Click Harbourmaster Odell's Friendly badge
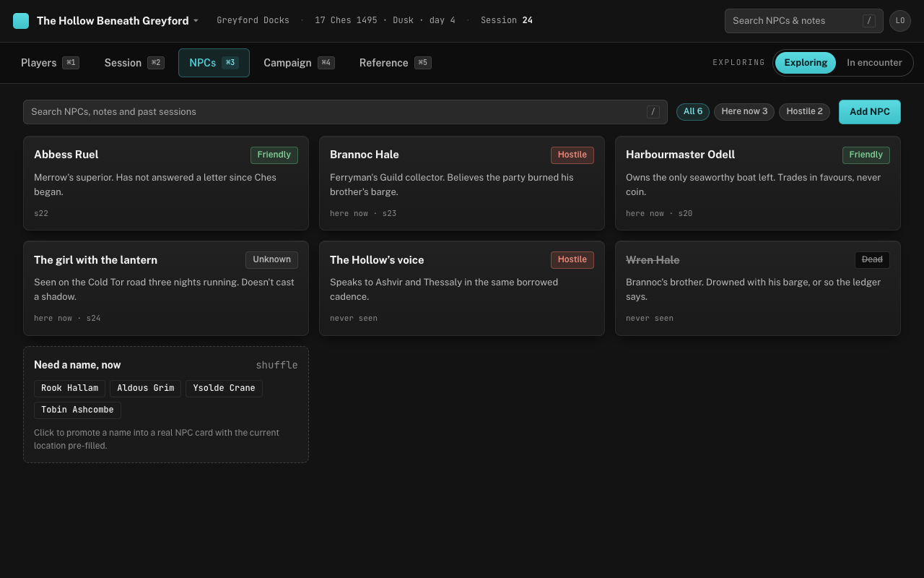The height and width of the screenshot is (578, 924). click(x=866, y=155)
